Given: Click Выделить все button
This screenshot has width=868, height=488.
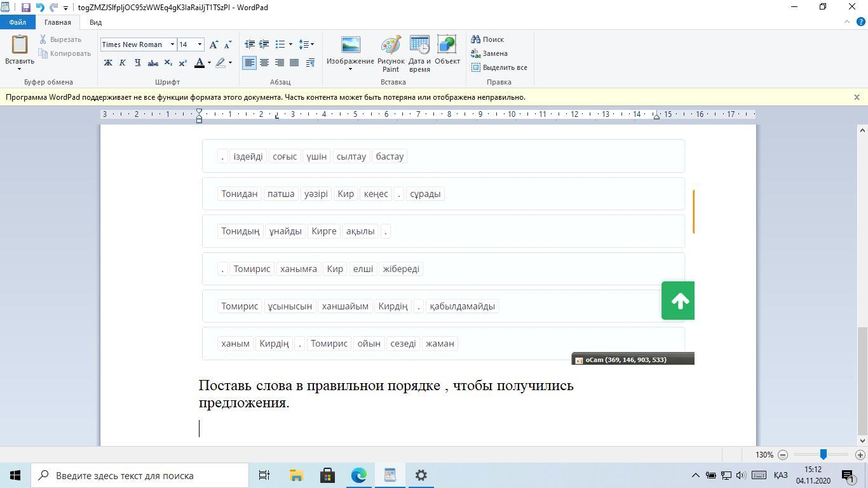Looking at the screenshot, I should coord(499,67).
